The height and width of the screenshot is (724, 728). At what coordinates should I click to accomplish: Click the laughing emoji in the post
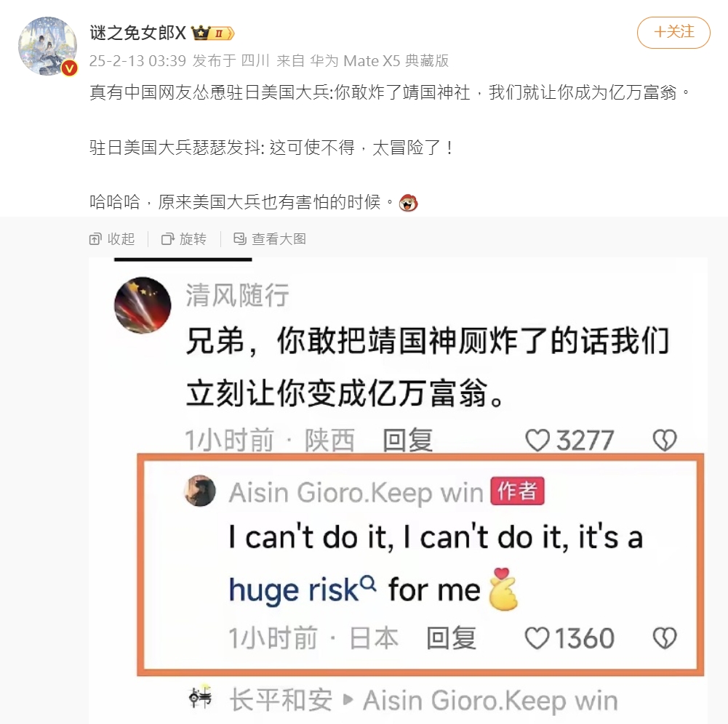tap(408, 203)
